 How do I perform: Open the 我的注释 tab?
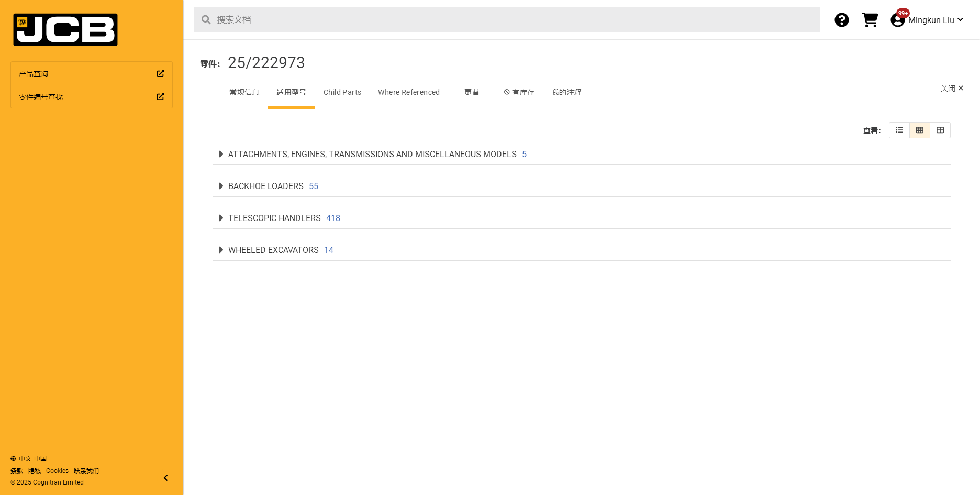click(x=566, y=92)
